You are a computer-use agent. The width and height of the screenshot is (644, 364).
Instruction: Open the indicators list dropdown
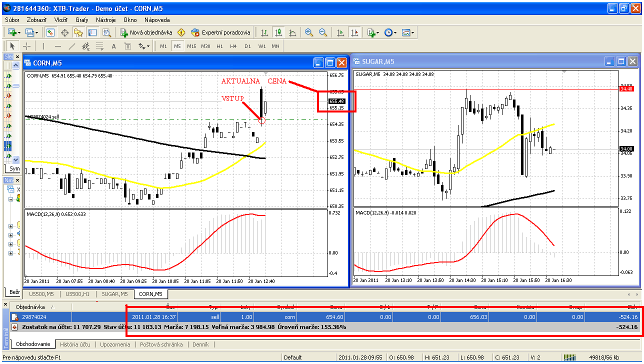click(x=373, y=32)
